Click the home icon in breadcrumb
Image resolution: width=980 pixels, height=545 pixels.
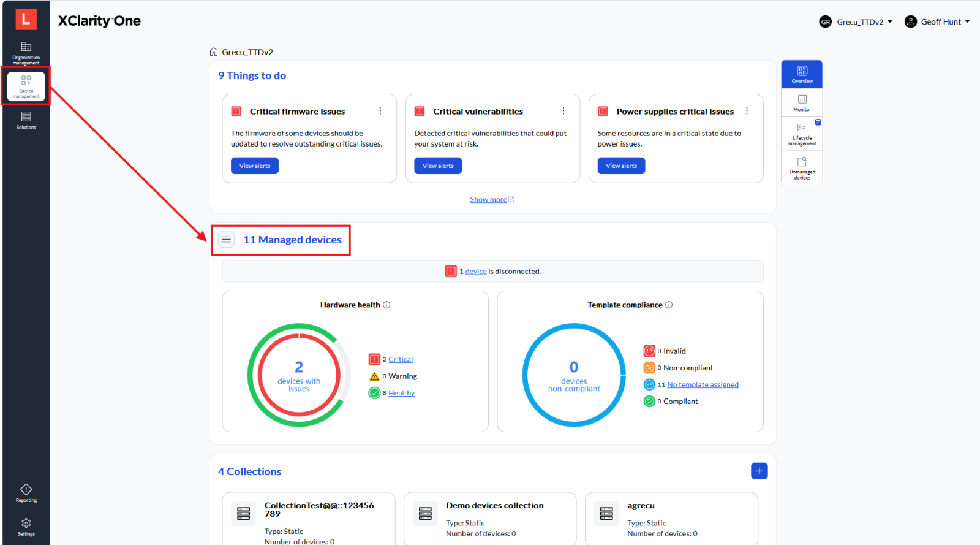[x=214, y=52]
